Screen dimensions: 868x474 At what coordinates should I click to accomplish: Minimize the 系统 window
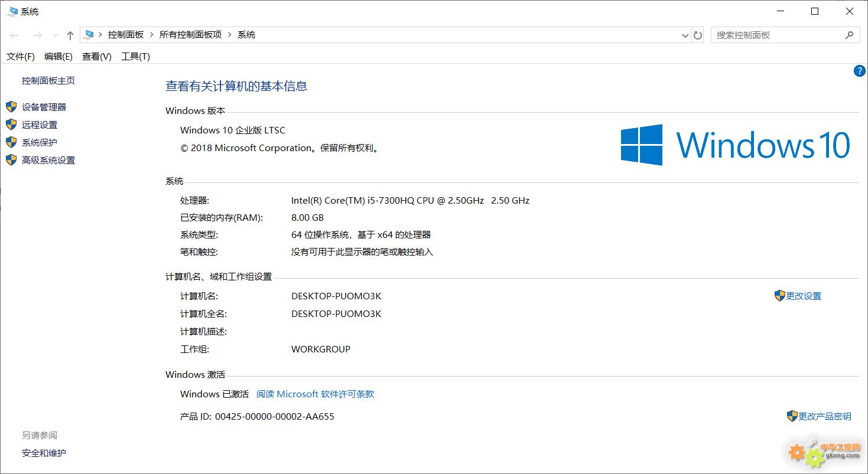pyautogui.click(x=781, y=11)
